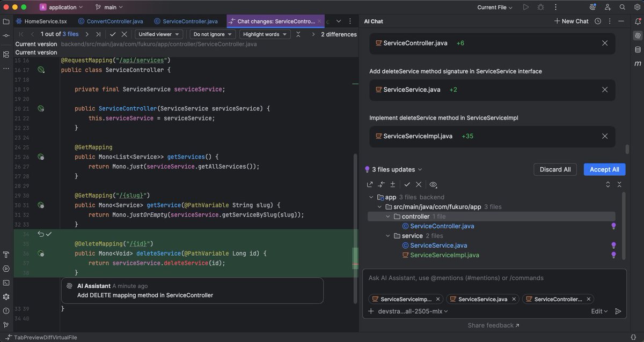Open IDE settings gear icon
Screen dimensions: 644x342
[x=637, y=8]
